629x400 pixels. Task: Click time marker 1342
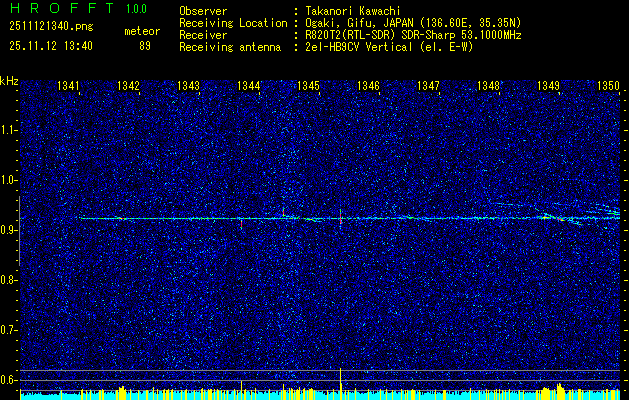pos(128,85)
